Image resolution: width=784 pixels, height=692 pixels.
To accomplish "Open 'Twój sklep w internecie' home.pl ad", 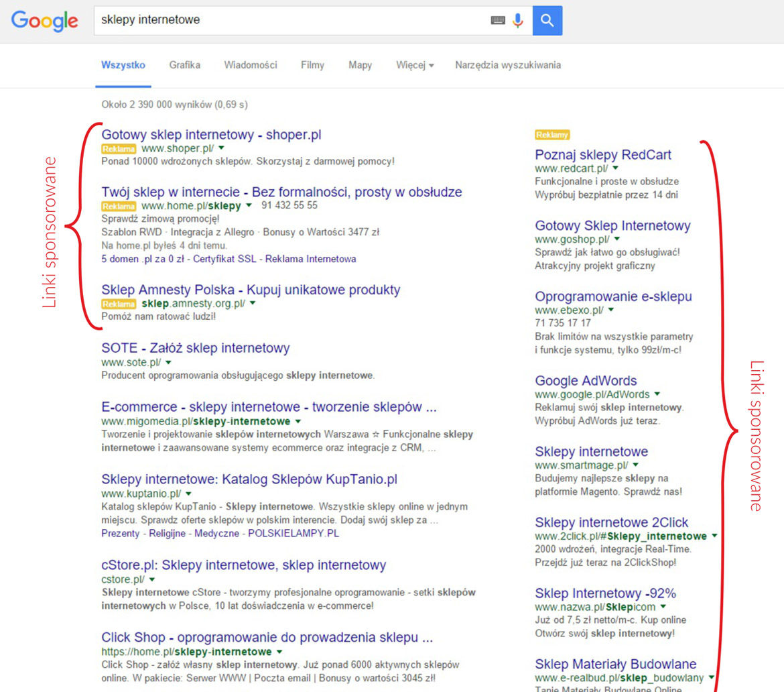I will [x=281, y=192].
